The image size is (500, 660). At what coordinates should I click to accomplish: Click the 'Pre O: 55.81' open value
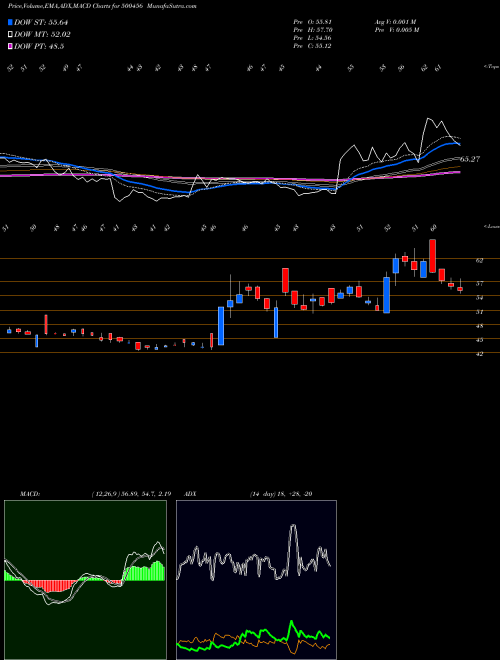pos(312,22)
